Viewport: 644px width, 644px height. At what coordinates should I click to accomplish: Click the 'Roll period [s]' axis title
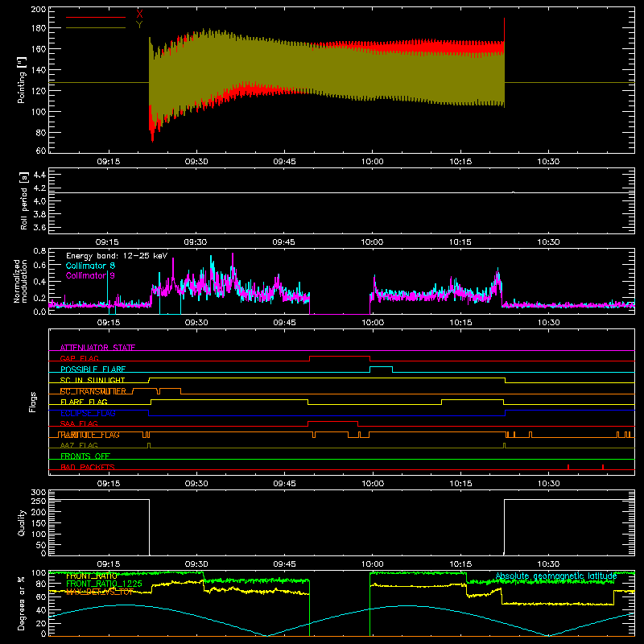tap(24, 200)
